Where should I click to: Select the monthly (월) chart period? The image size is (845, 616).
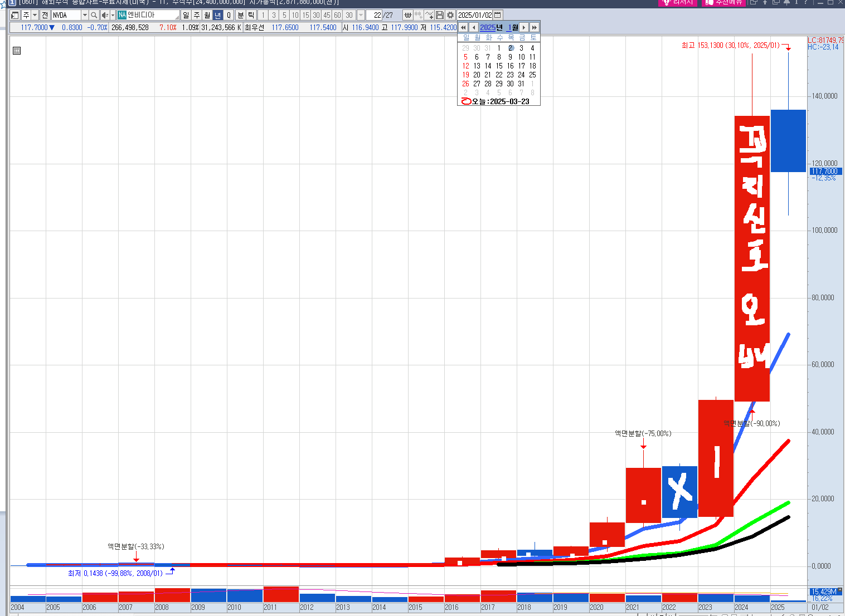207,15
